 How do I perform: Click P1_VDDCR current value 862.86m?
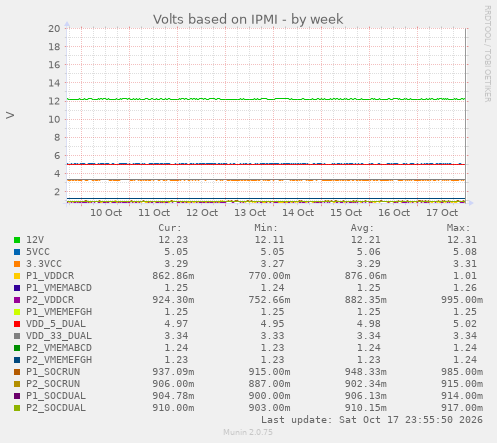click(x=173, y=276)
